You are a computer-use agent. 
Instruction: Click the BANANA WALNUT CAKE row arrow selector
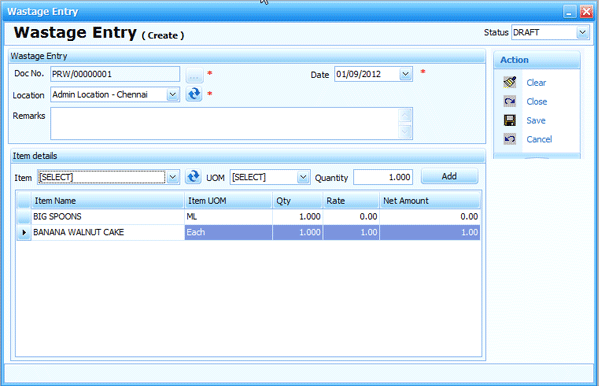24,232
